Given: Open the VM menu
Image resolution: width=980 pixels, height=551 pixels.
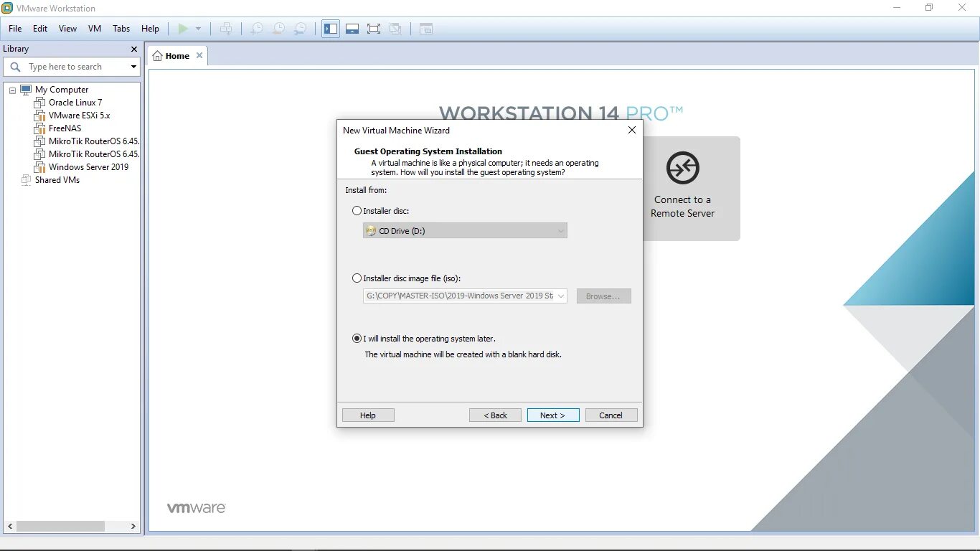Looking at the screenshot, I should click(x=95, y=29).
